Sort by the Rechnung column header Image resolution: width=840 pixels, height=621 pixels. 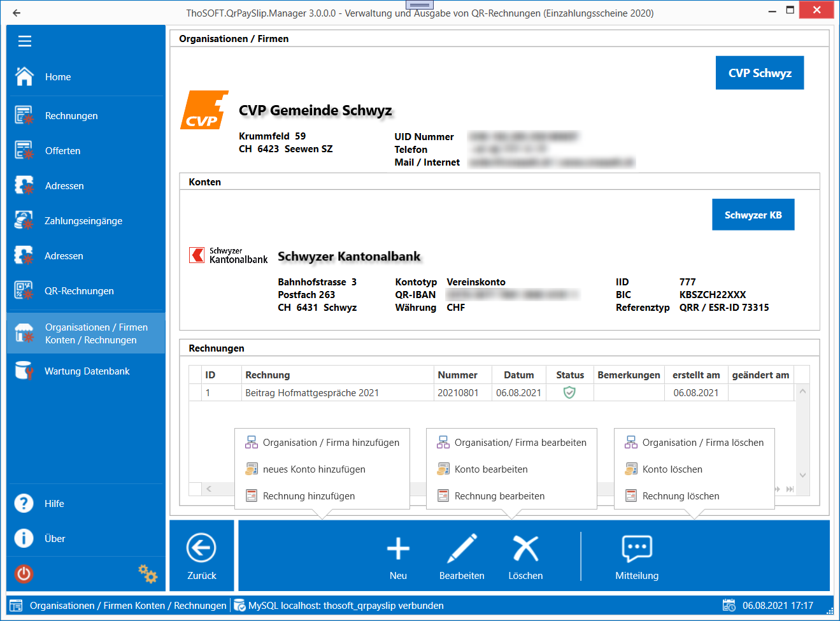[338, 375]
